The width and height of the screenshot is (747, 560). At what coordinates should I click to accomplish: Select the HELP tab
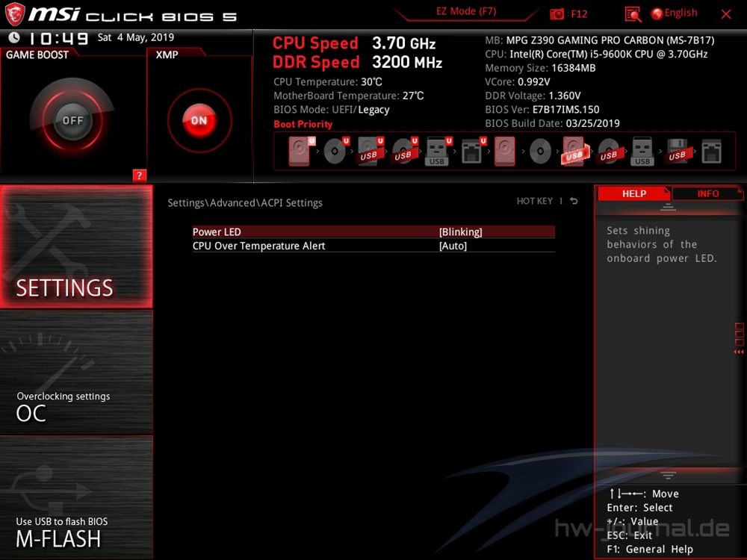click(x=634, y=193)
